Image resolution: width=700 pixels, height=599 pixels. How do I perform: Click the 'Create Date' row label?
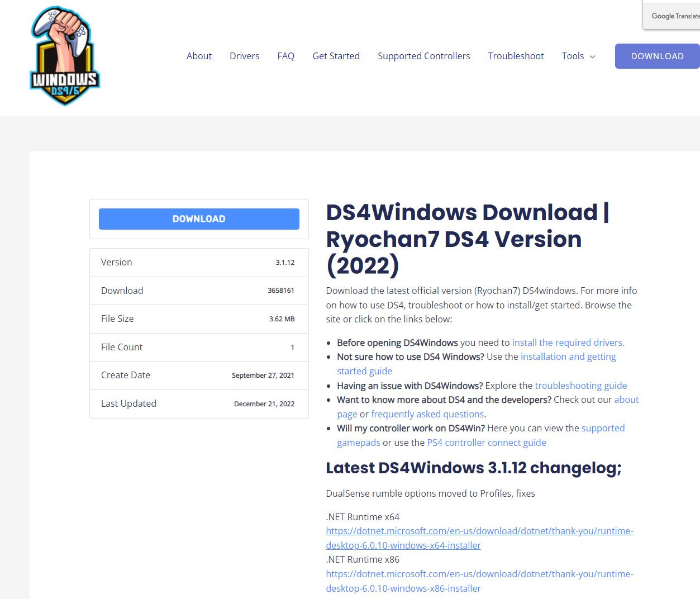[x=126, y=375]
